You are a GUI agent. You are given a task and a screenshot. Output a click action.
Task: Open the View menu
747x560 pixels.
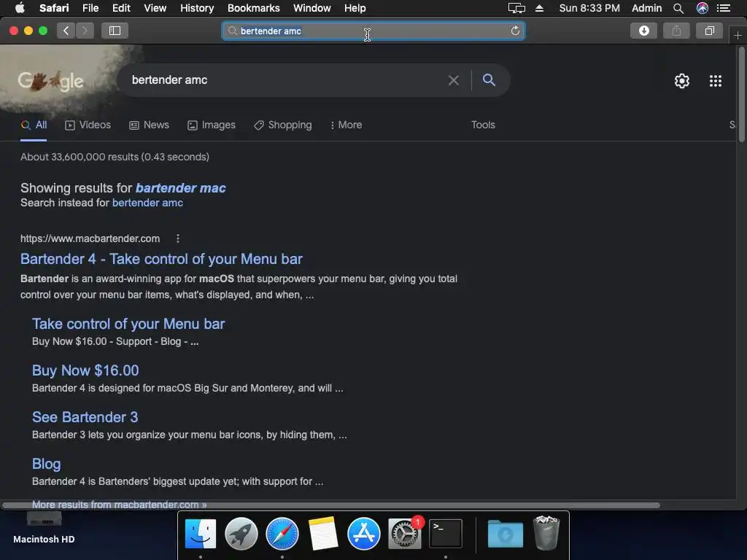pyautogui.click(x=155, y=8)
